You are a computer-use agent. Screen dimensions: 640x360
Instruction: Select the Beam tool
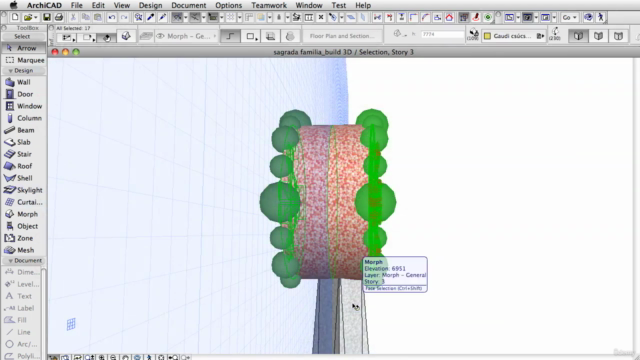pyautogui.click(x=24, y=130)
